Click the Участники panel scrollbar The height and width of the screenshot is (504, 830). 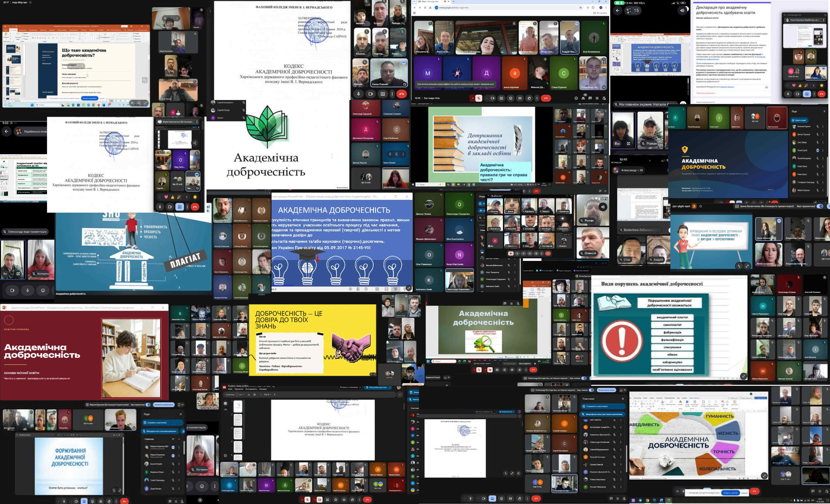(x=626, y=459)
